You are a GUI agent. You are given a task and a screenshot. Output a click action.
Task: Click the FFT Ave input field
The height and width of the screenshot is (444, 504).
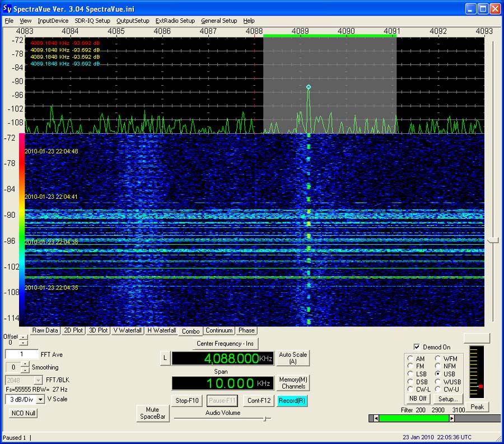(x=21, y=354)
